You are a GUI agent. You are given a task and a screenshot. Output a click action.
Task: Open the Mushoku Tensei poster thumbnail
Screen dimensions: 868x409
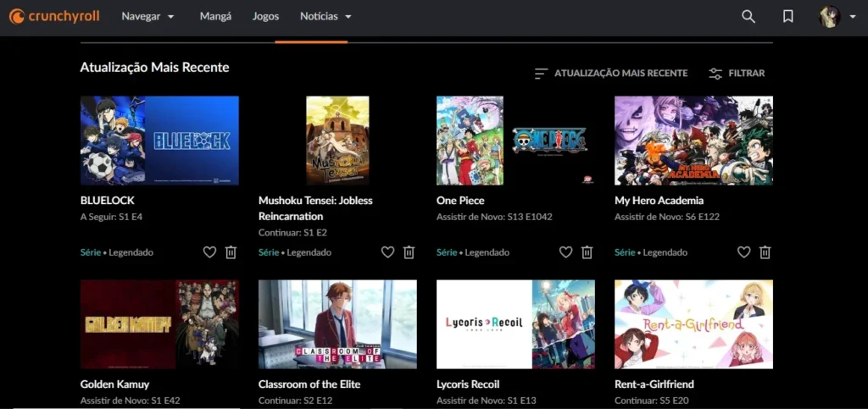point(337,141)
